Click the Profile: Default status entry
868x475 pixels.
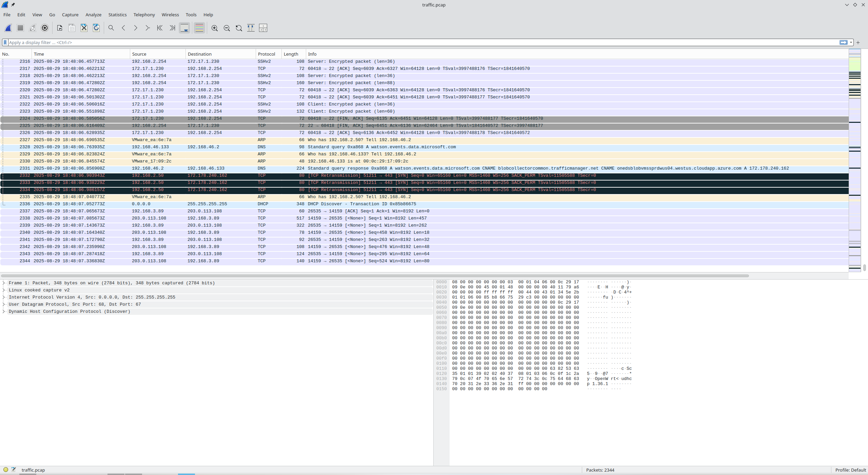[x=850, y=470]
